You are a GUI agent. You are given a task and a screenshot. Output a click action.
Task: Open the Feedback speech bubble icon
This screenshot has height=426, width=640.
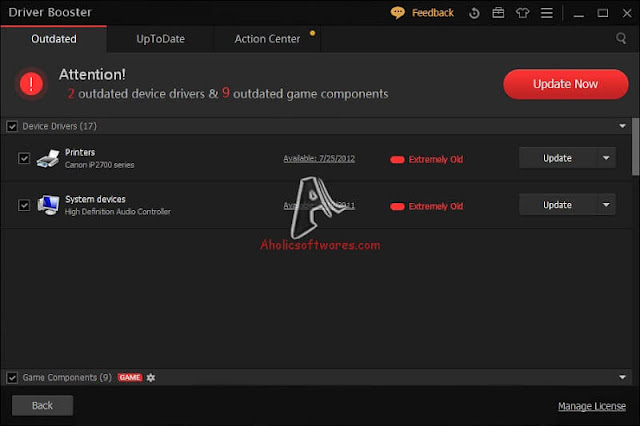(x=397, y=13)
